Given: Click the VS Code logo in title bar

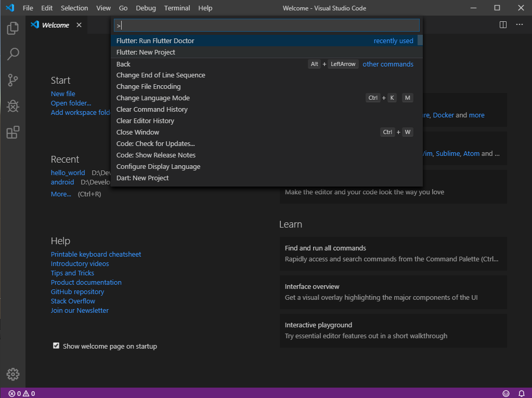Looking at the screenshot, I should coord(10,8).
